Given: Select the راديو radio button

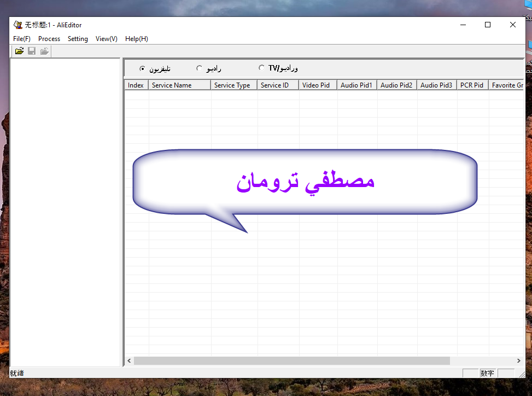Looking at the screenshot, I should (x=199, y=68).
